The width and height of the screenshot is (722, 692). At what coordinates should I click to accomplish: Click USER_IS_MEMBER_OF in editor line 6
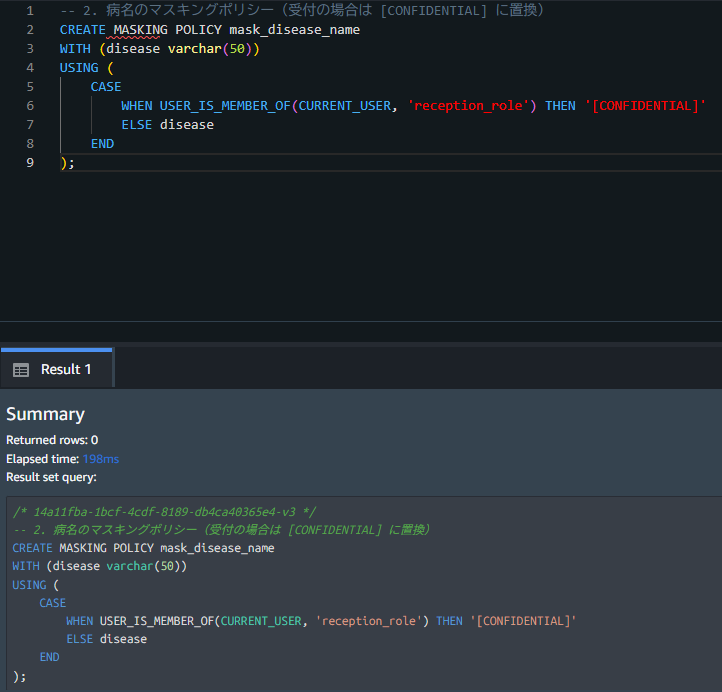coord(225,105)
